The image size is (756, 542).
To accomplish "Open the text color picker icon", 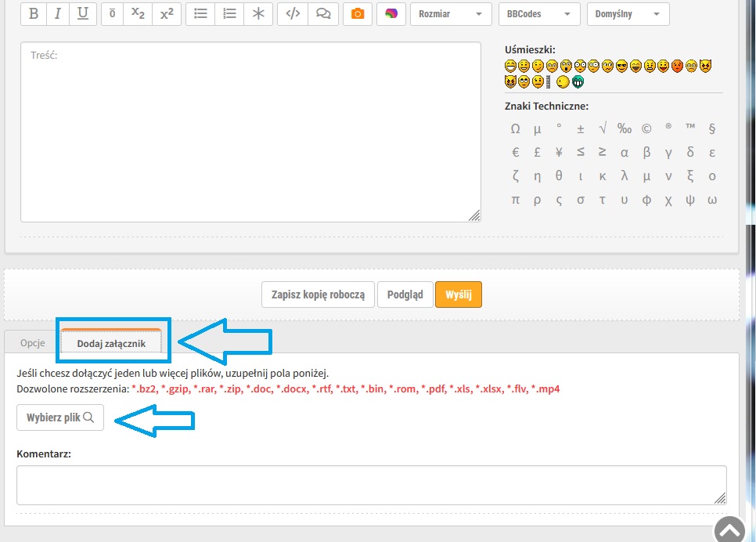I will [x=391, y=14].
